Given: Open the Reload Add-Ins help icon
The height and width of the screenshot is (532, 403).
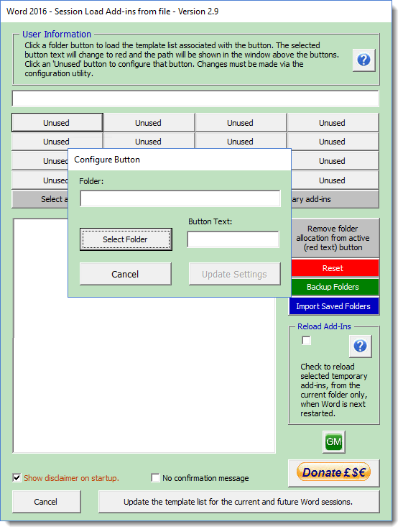Looking at the screenshot, I should pyautogui.click(x=361, y=346).
